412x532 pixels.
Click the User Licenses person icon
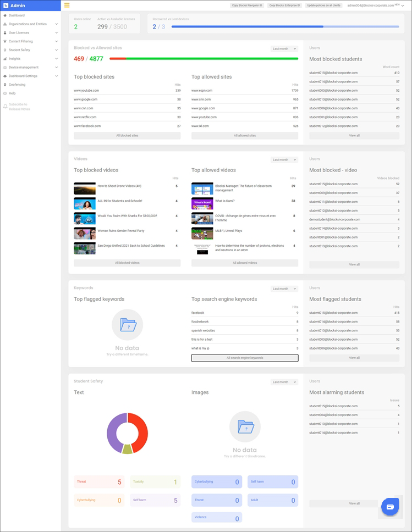(x=5, y=32)
